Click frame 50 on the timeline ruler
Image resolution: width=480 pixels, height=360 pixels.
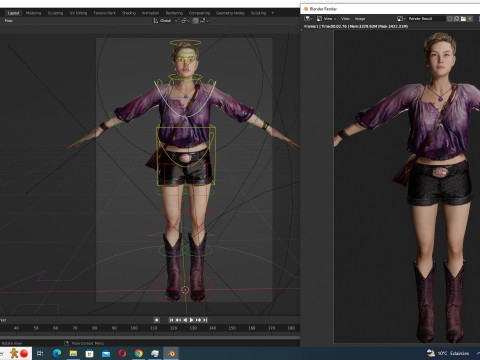tap(36, 328)
